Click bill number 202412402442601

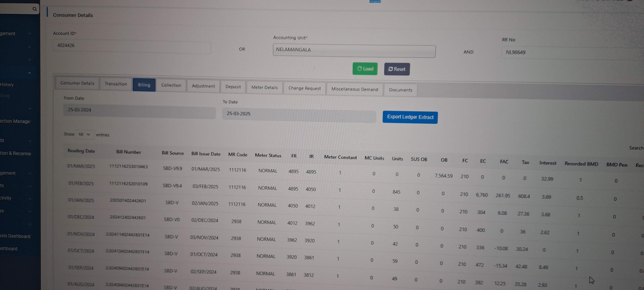click(128, 218)
